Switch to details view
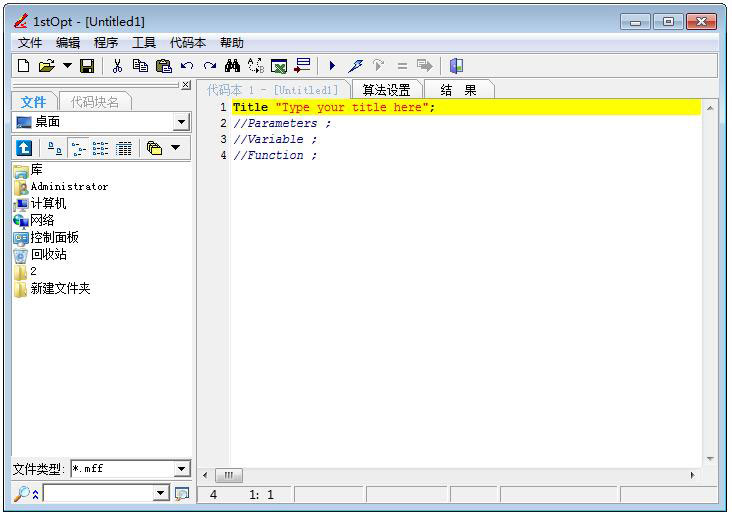The height and width of the screenshot is (515, 732). [124, 148]
